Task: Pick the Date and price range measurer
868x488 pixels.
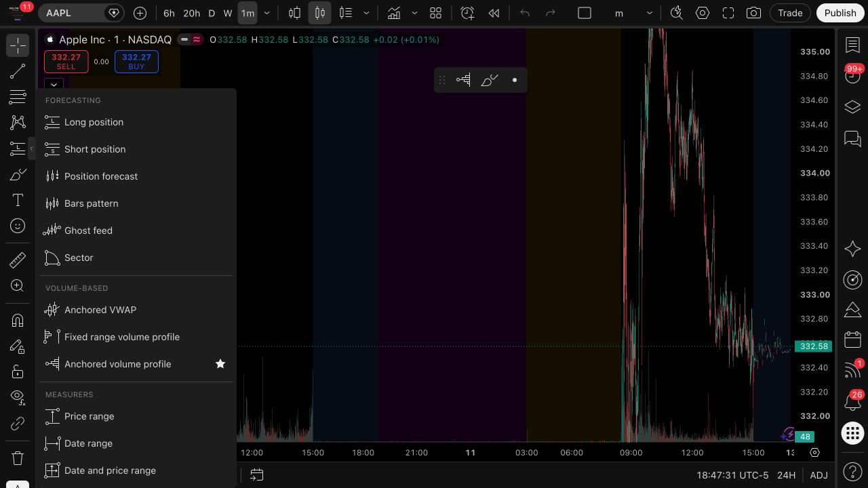Action: pos(136,470)
